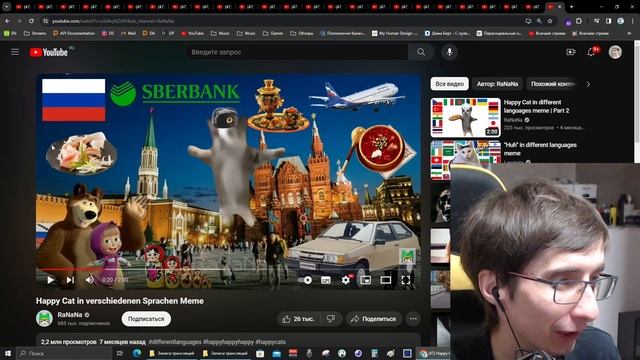Select the Автор: RaNaNa chip
640x360 pixels.
(x=497, y=84)
